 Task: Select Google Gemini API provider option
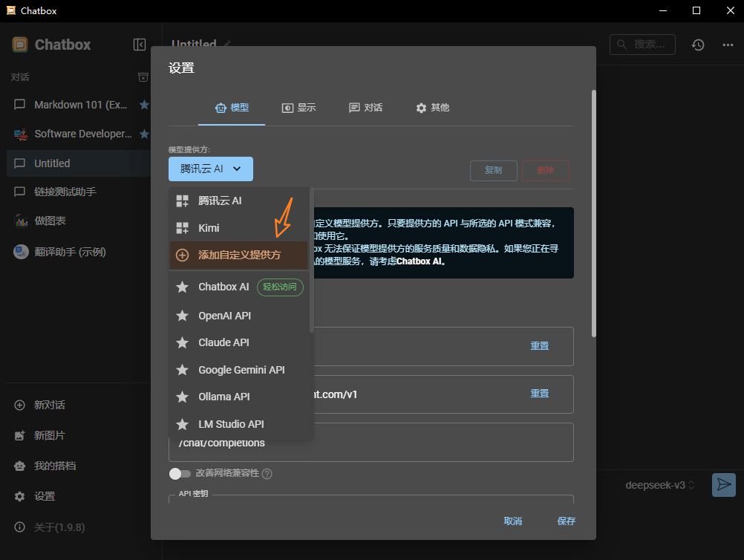[x=239, y=370]
